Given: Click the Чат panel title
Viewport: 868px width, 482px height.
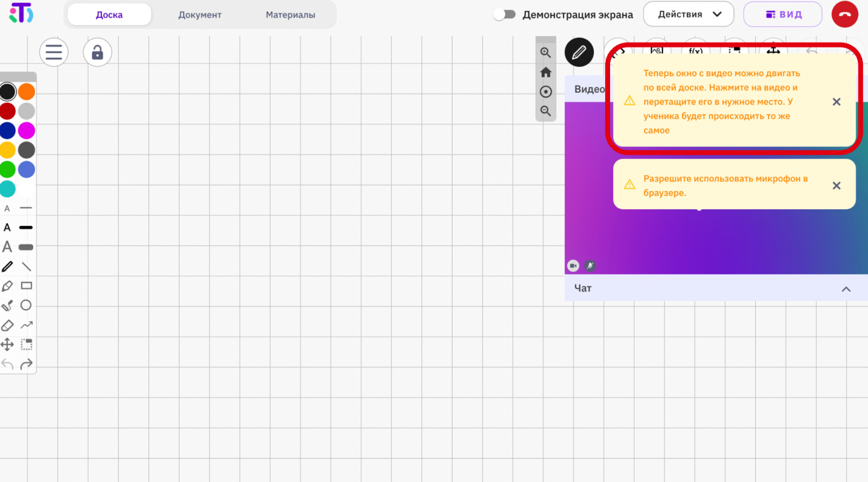Looking at the screenshot, I should tap(583, 288).
